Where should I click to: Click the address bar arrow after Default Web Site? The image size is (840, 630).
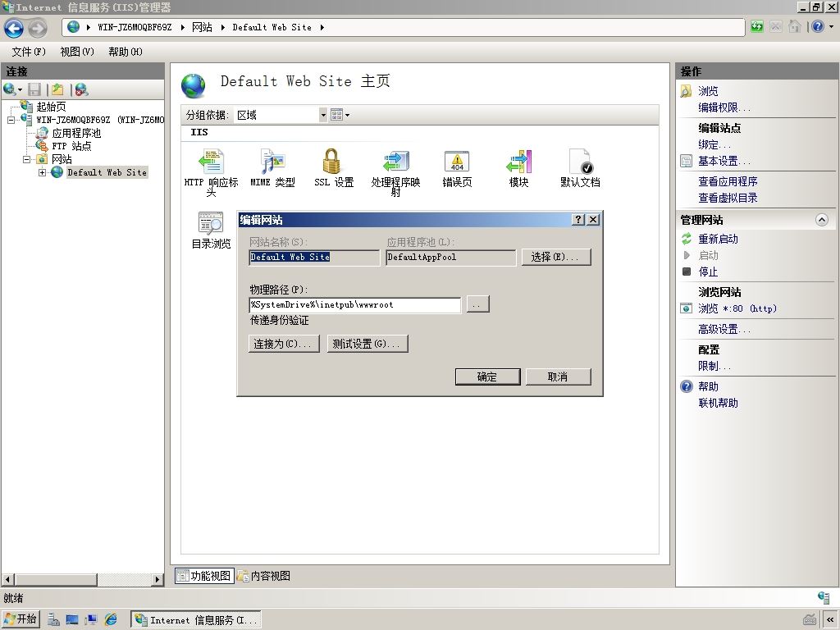tap(322, 27)
